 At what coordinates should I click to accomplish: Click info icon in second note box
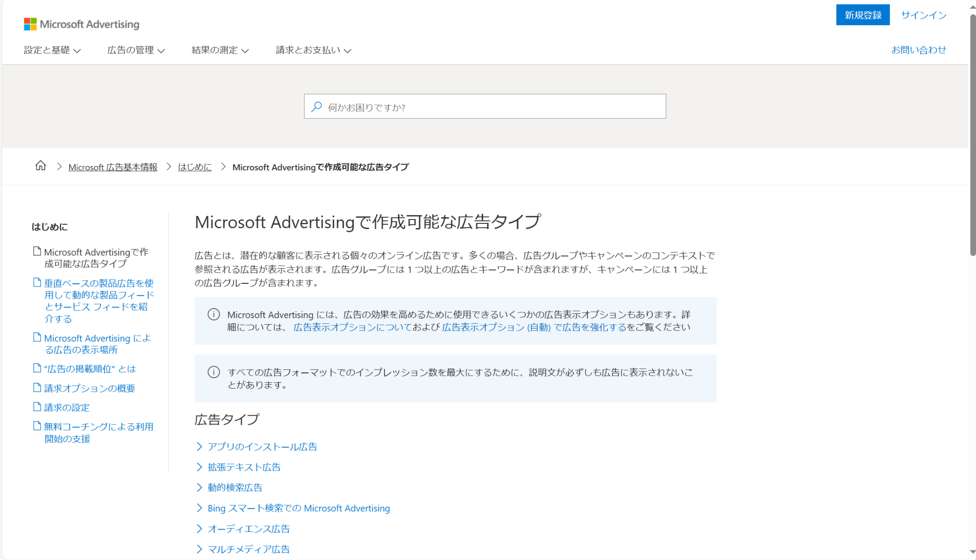213,372
